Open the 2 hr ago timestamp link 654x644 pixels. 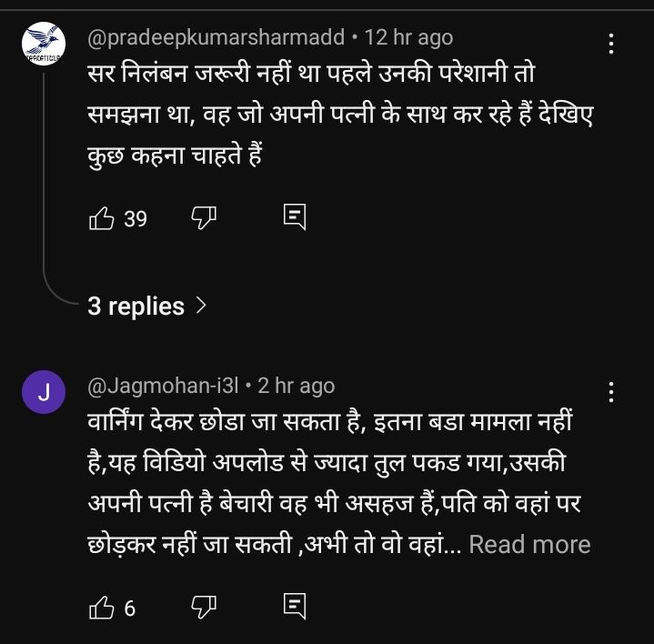pyautogui.click(x=297, y=386)
